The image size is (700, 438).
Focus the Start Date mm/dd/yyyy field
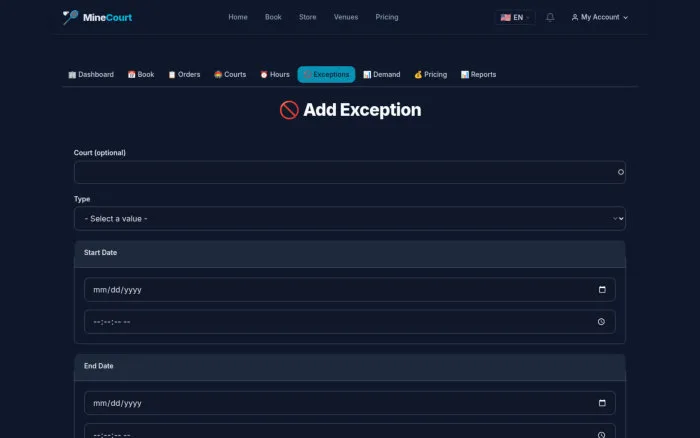[350, 290]
